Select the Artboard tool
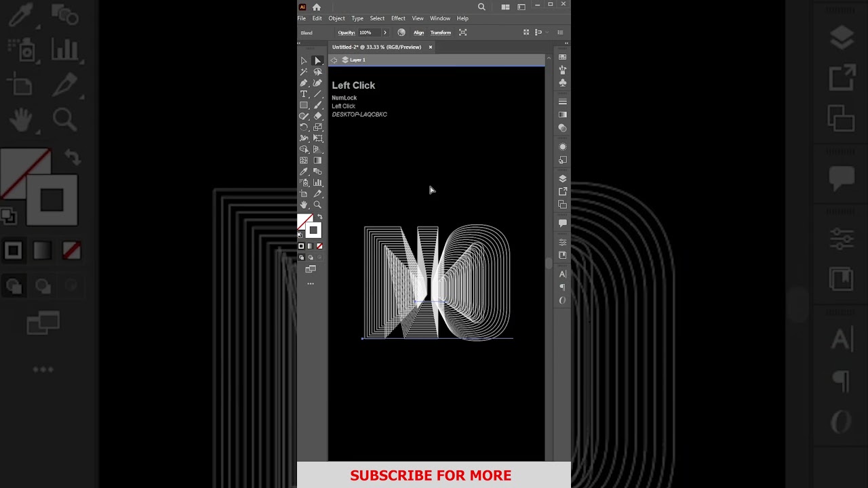868x488 pixels. coord(304,194)
